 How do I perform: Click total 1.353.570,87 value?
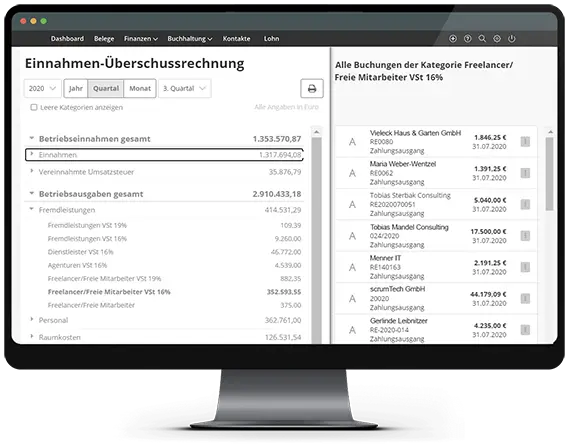[x=277, y=139]
